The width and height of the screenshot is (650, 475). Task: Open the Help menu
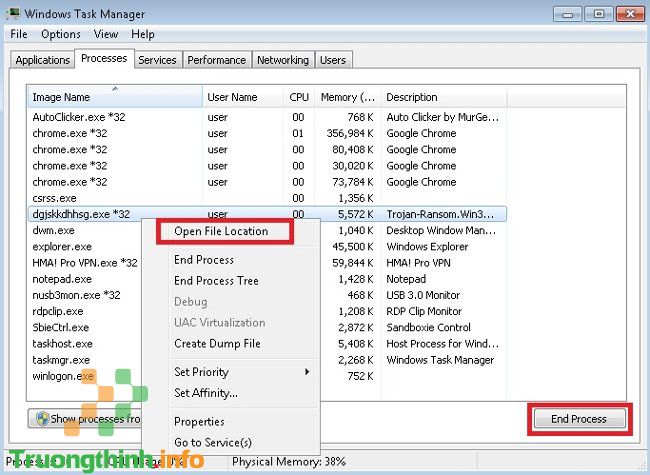143,34
